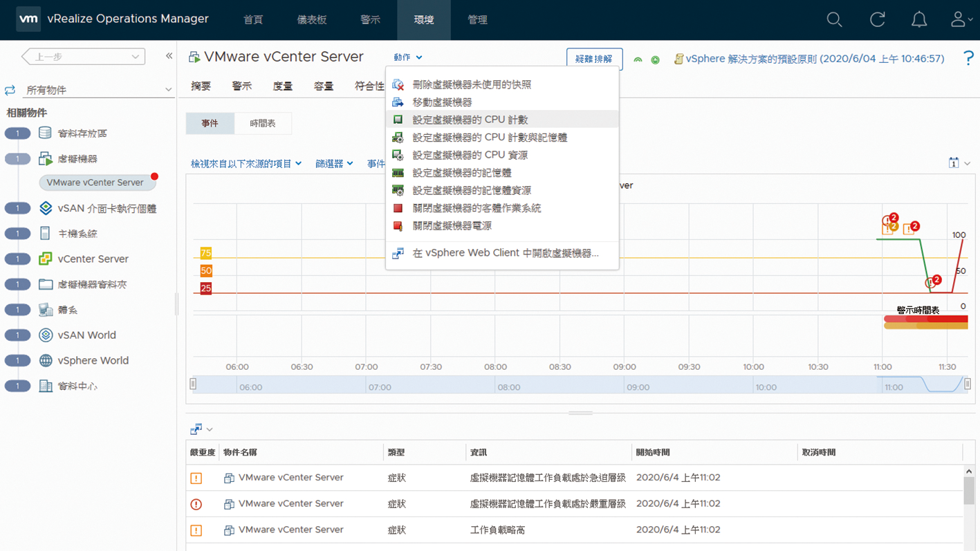Click the vSphere World globe icon

click(x=46, y=360)
